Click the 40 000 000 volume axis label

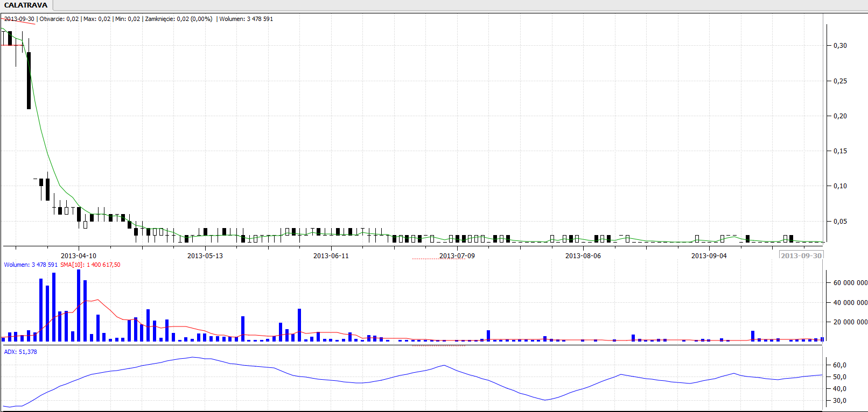click(x=850, y=303)
